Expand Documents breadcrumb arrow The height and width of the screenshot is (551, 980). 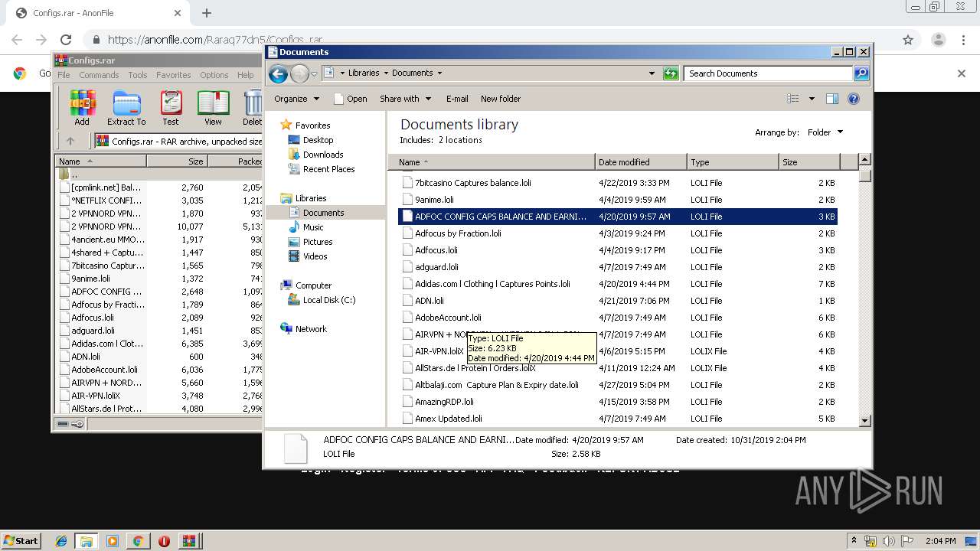439,73
